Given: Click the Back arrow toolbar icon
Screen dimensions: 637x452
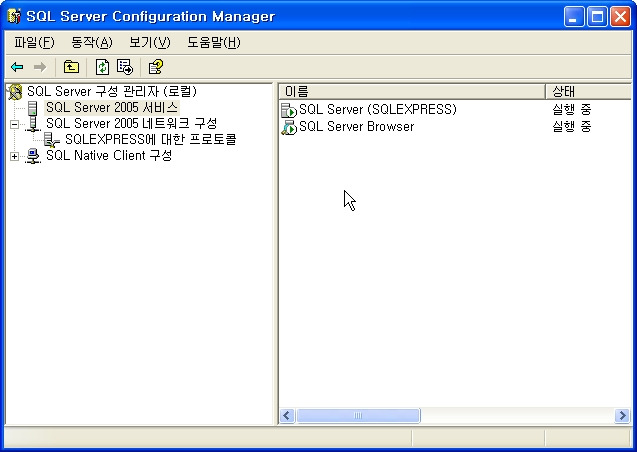Looking at the screenshot, I should 17,67.
